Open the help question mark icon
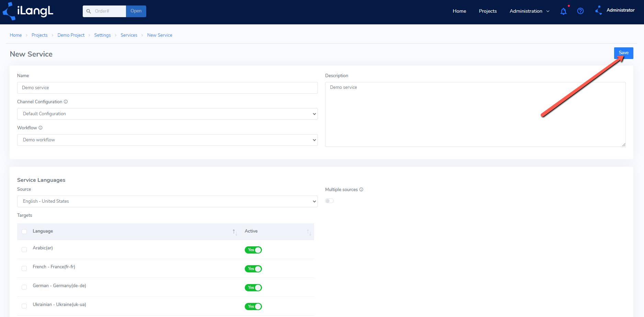 (580, 11)
